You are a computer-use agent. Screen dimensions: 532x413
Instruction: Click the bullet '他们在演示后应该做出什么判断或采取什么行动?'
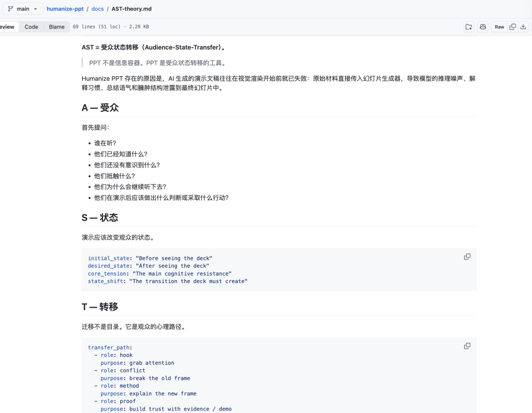pos(161,198)
